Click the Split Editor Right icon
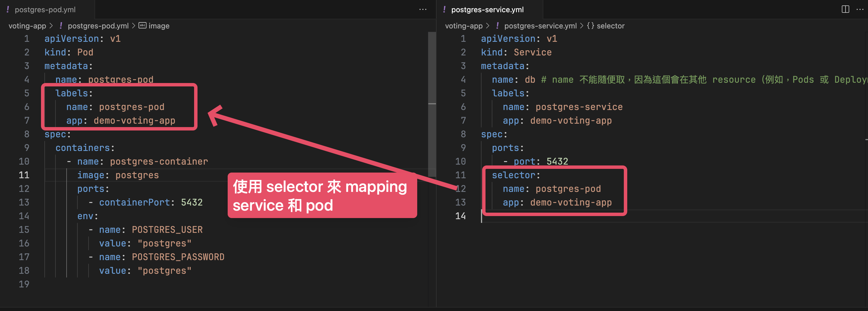Viewport: 868px width, 311px height. tap(845, 9)
